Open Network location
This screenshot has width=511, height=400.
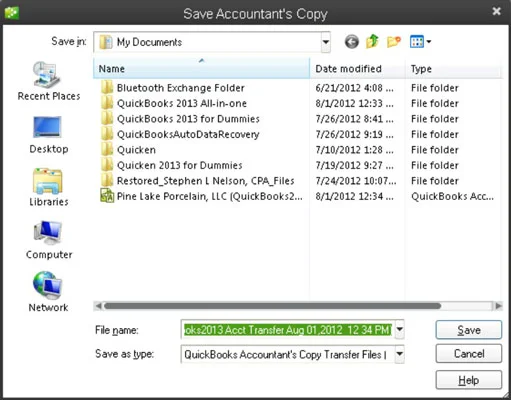tap(49, 292)
